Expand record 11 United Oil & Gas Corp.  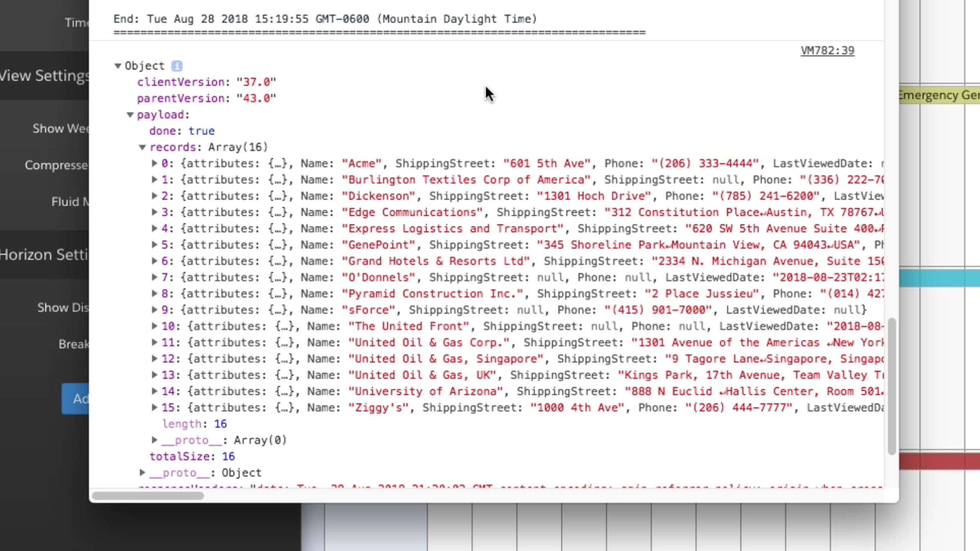pos(154,342)
